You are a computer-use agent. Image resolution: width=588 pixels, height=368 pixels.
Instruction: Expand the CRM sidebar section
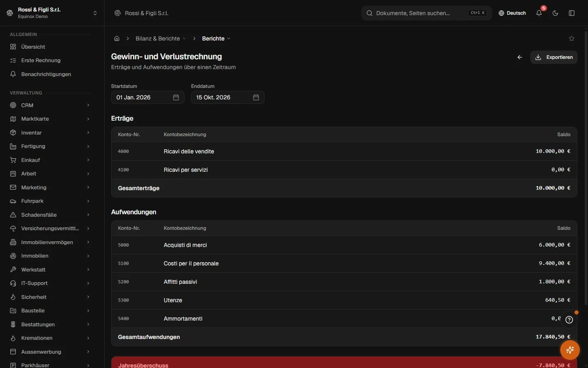[50, 105]
